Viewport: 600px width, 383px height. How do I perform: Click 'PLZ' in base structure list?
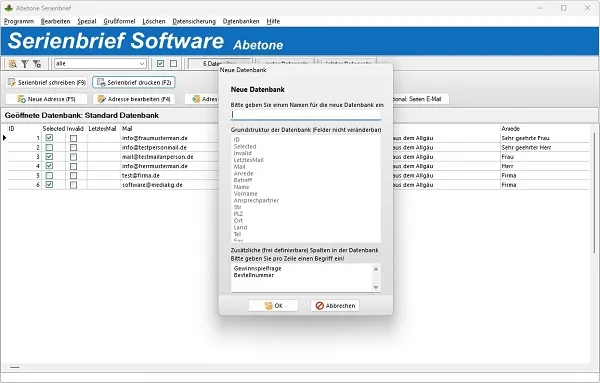click(x=238, y=214)
